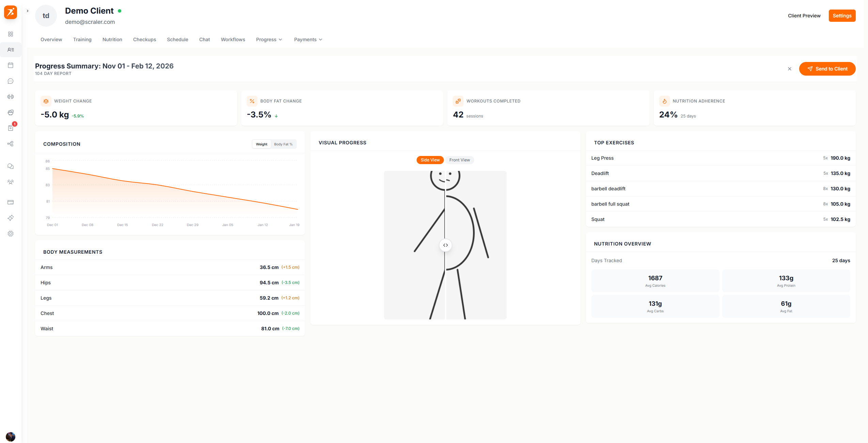Open the dumbbell training icon in sidebar
868x443 pixels.
pyautogui.click(x=11, y=97)
